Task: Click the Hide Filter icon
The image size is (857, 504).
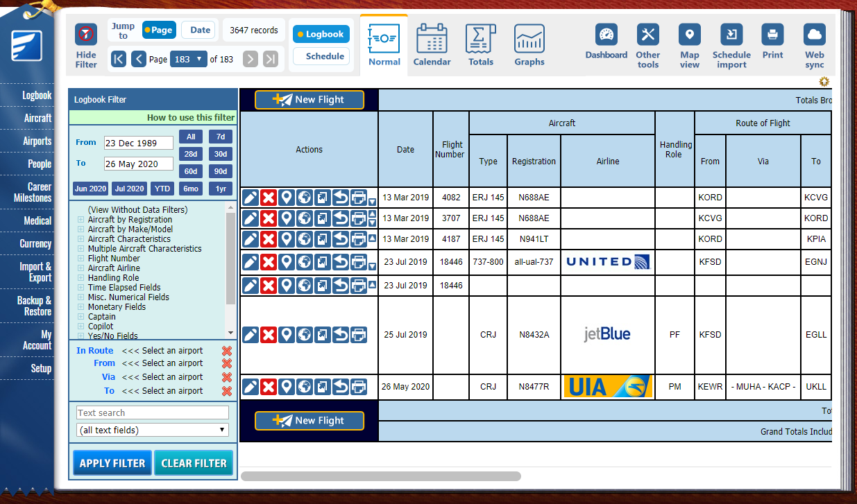Action: (86, 35)
